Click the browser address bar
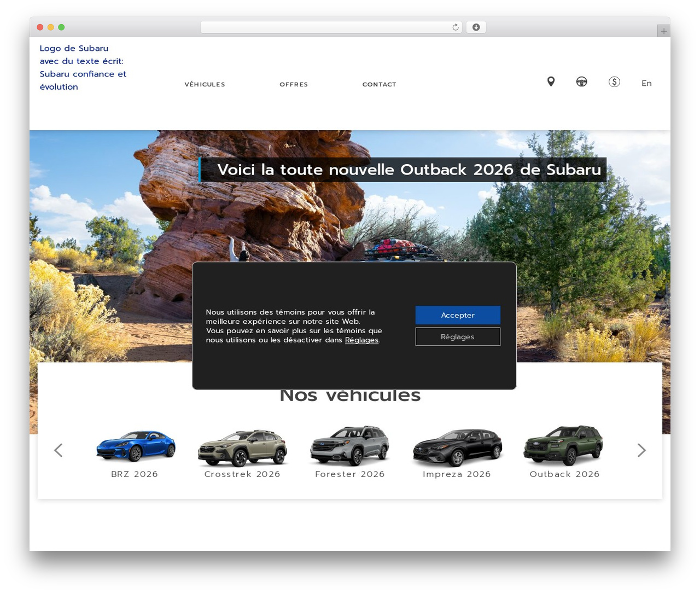 pos(331,27)
